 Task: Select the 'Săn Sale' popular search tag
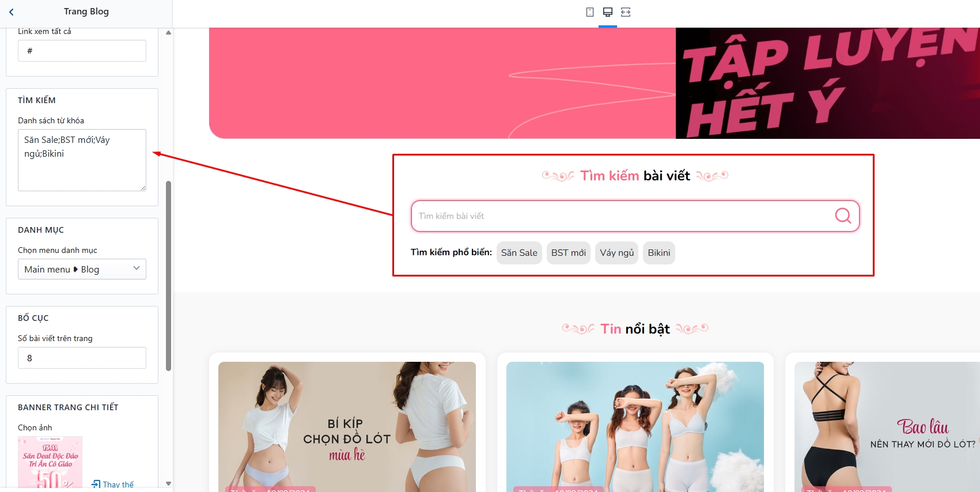tap(519, 253)
